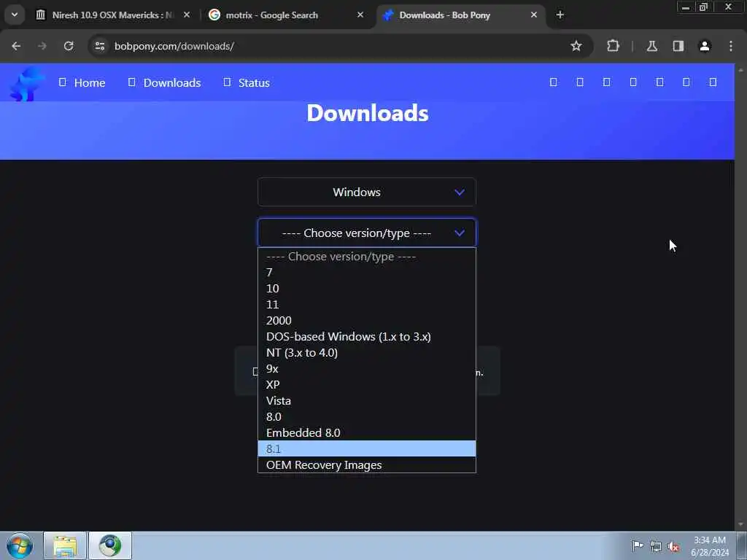Collapse the Choose version/type dropdown
747x560 pixels.
click(x=367, y=233)
